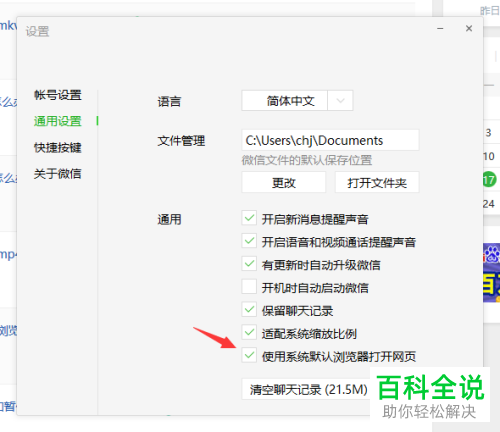Screen dimensions: 500x432
Task: Toggle 保留聊天记录 checkbox
Action: [x=249, y=310]
